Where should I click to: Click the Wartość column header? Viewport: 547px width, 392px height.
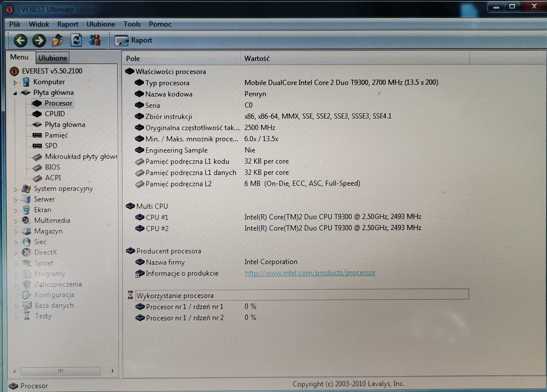coord(355,59)
